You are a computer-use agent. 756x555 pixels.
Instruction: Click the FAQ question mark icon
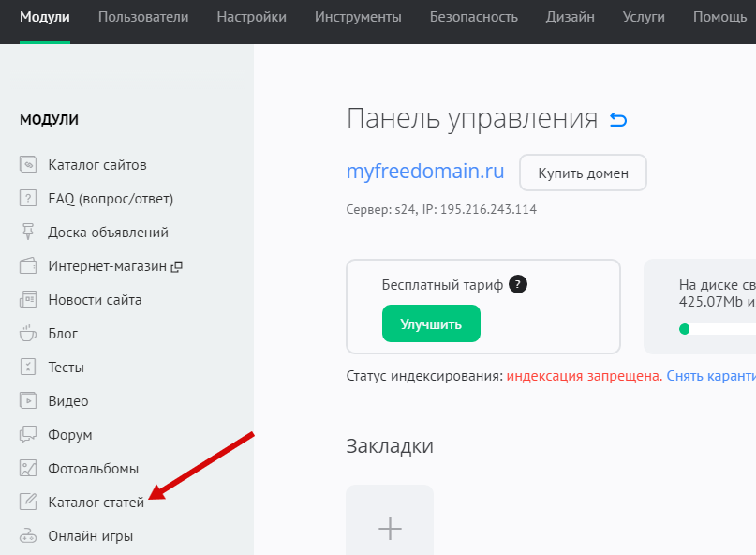point(28,199)
